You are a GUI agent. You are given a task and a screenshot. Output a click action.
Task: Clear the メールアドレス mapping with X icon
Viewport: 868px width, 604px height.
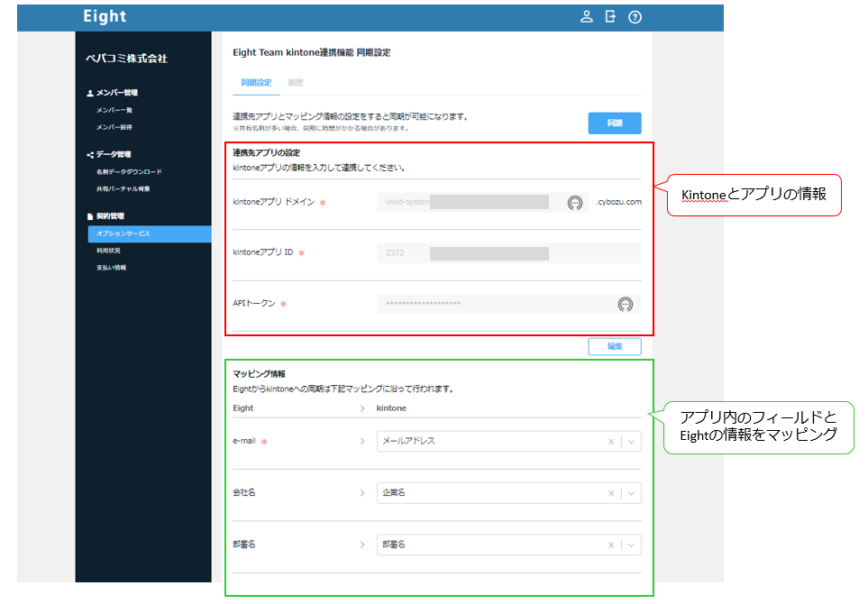point(611,442)
